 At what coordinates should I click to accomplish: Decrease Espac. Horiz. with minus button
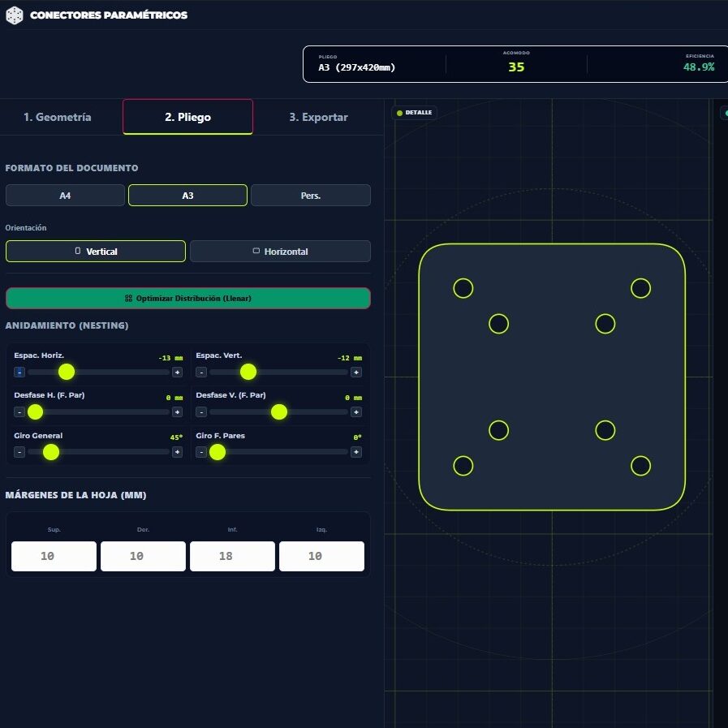point(19,372)
